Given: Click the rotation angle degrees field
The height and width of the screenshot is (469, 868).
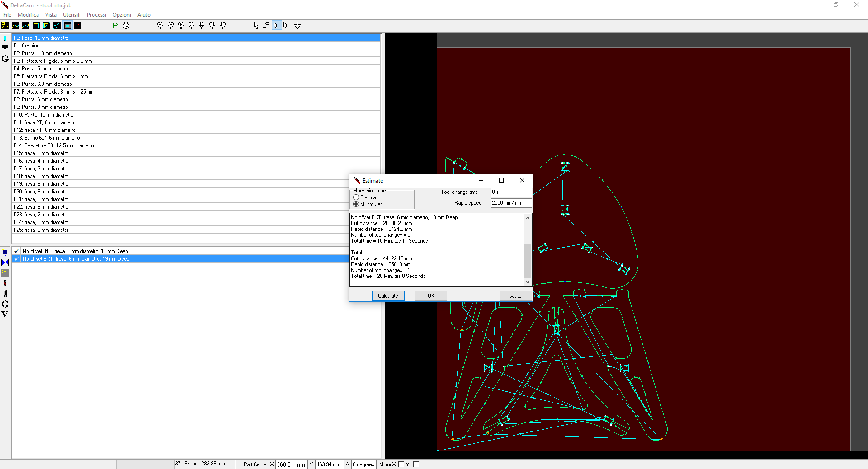Looking at the screenshot, I should pos(363,464).
